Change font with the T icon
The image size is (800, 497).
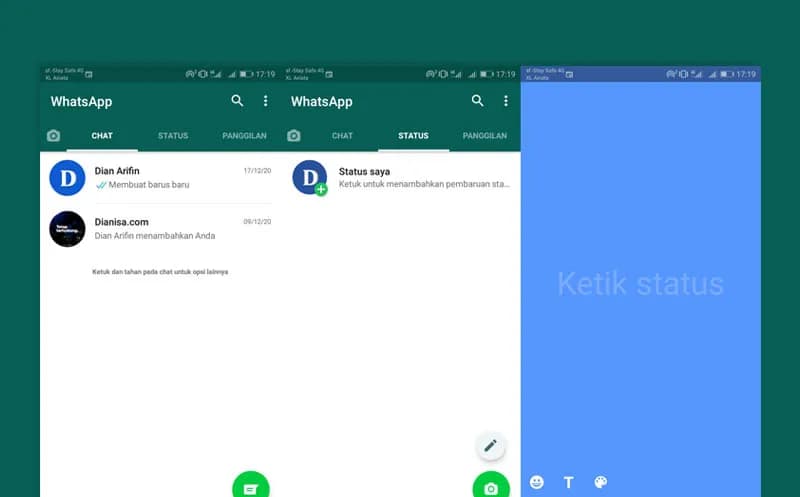[x=569, y=482]
